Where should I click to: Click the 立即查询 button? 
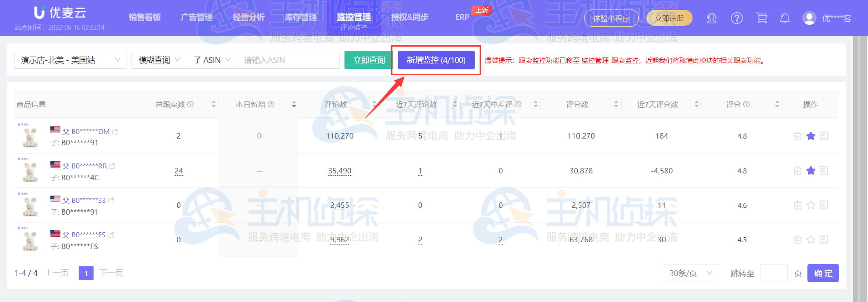(369, 60)
